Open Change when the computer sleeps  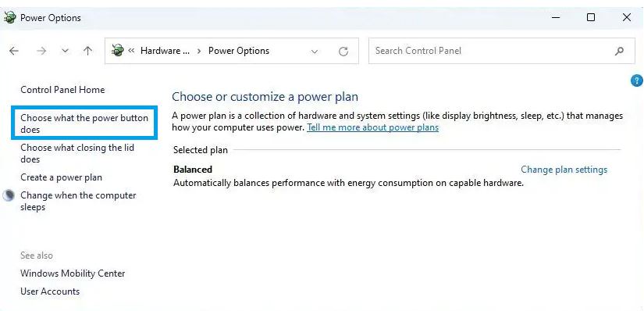pos(78,201)
